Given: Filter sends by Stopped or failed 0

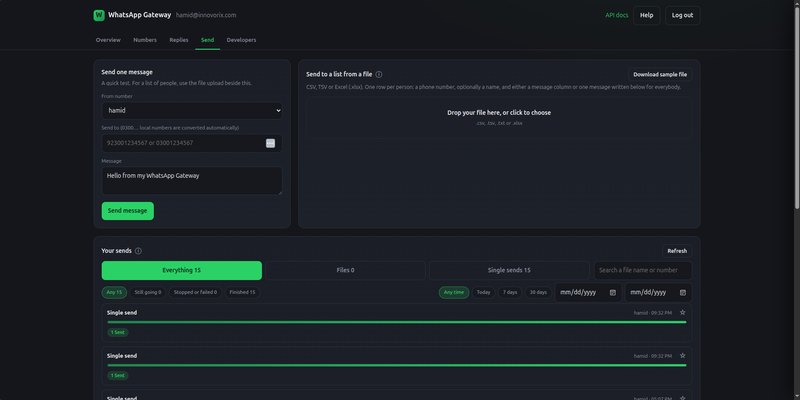Looking at the screenshot, I should [x=195, y=292].
